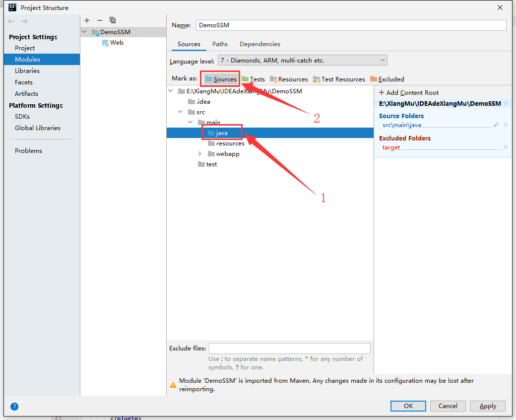The width and height of the screenshot is (516, 420).
Task: Mark folder as Test Resources
Action: pyautogui.click(x=339, y=79)
